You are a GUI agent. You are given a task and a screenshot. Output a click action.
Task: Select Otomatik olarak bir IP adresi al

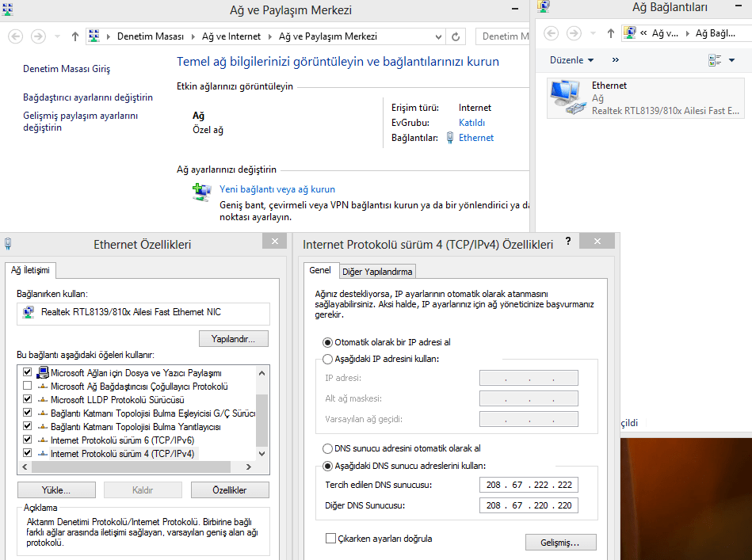(327, 342)
